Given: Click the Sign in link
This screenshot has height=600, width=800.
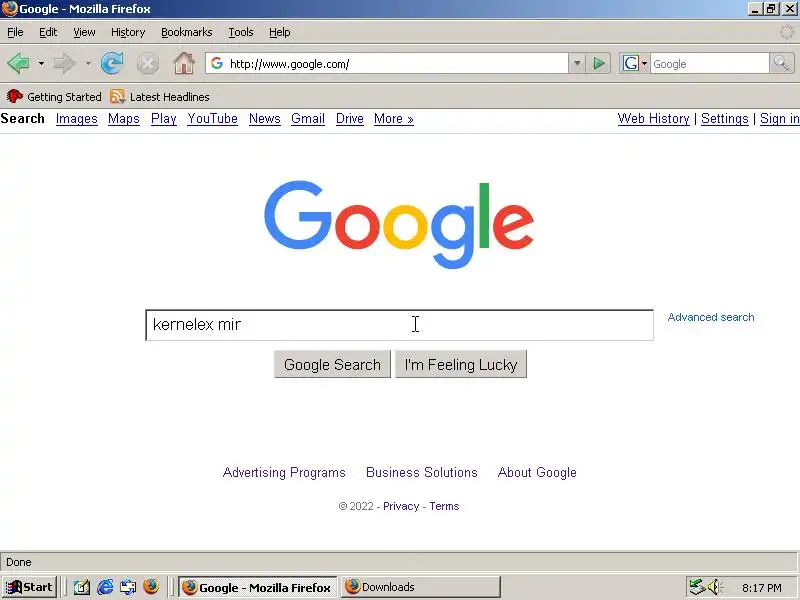Looking at the screenshot, I should pos(780,119).
